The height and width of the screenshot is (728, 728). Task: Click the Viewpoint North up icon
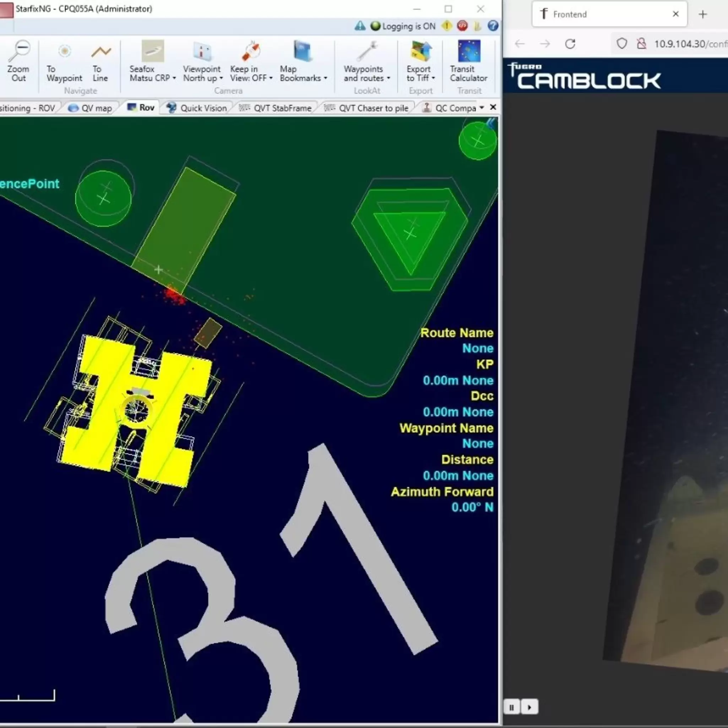[203, 51]
